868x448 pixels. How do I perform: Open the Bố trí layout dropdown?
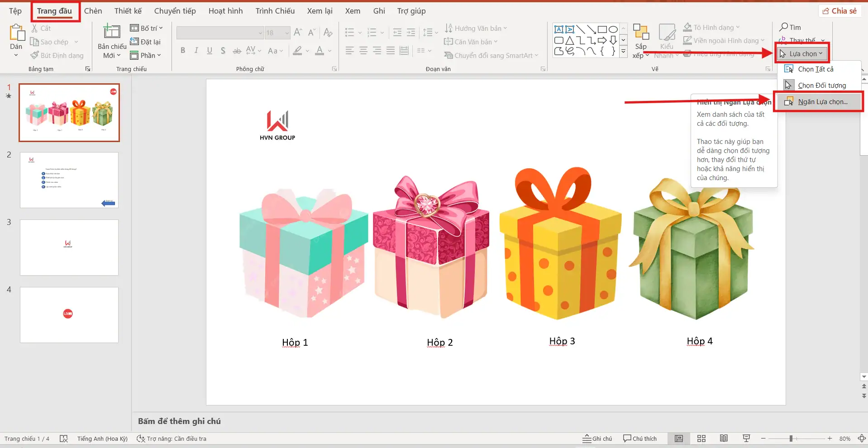click(x=146, y=28)
